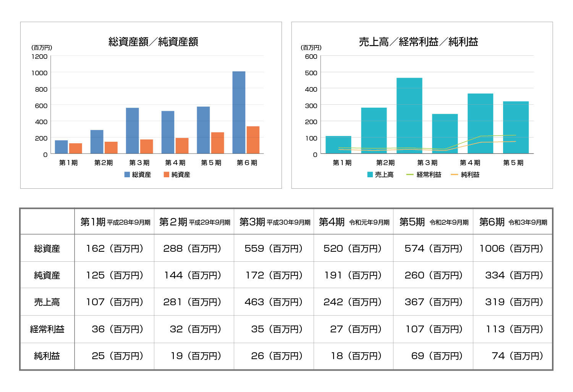573x392 pixels.
Task: Select cell 367 (百万円)
Action: pos(434,302)
